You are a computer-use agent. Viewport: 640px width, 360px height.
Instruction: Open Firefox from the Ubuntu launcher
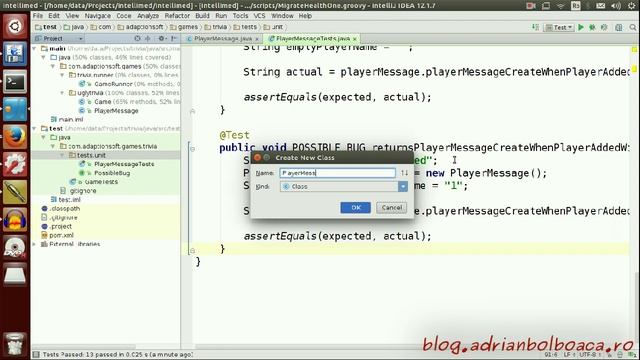tap(15, 137)
